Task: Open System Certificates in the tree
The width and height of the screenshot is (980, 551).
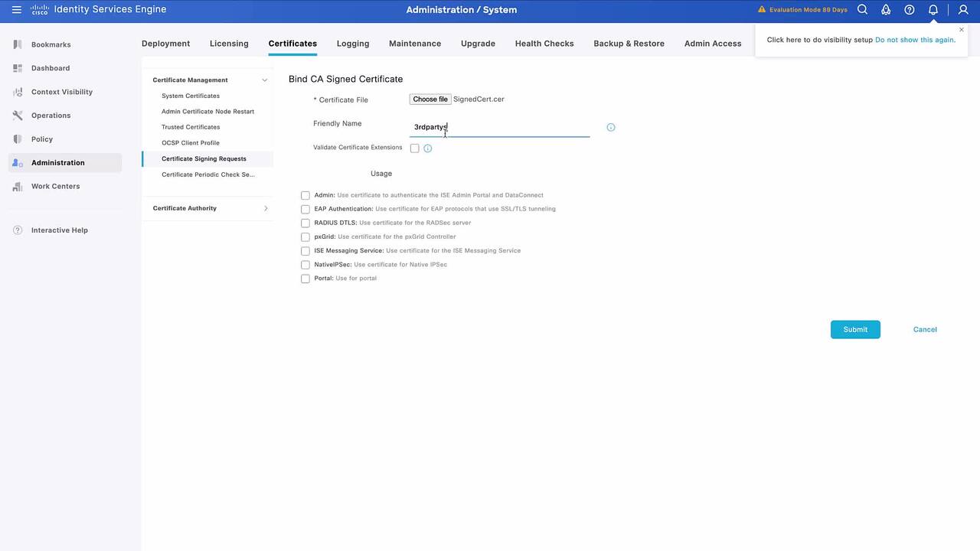Action: (x=191, y=96)
